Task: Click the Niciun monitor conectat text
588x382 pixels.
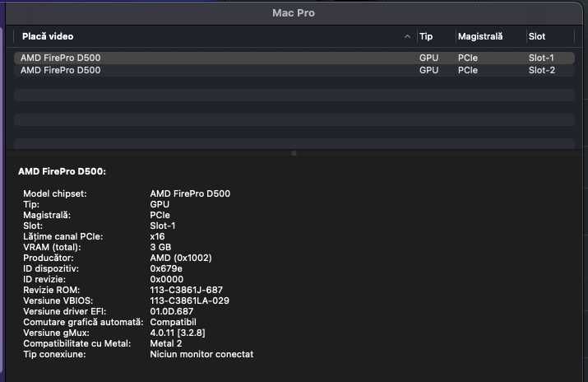Action: 201,354
